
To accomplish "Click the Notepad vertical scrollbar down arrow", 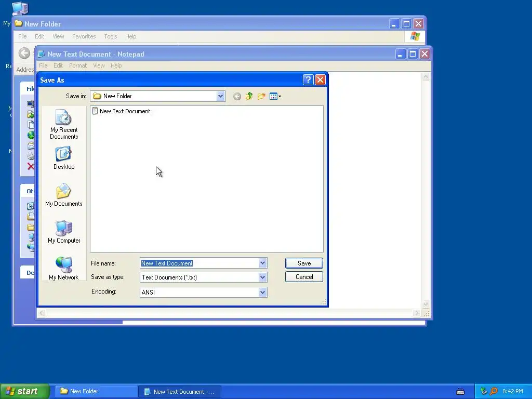I will pos(425,304).
